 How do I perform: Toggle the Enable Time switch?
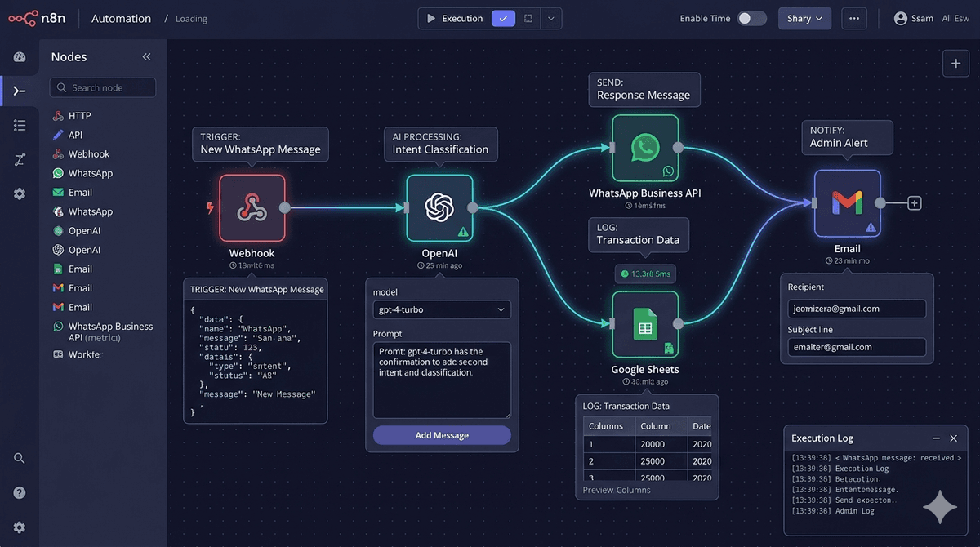(x=751, y=18)
